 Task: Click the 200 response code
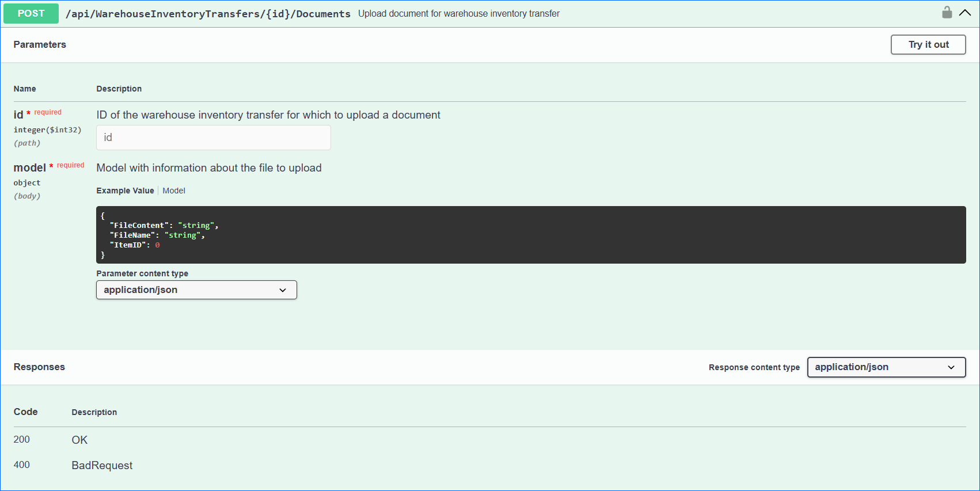click(x=22, y=440)
